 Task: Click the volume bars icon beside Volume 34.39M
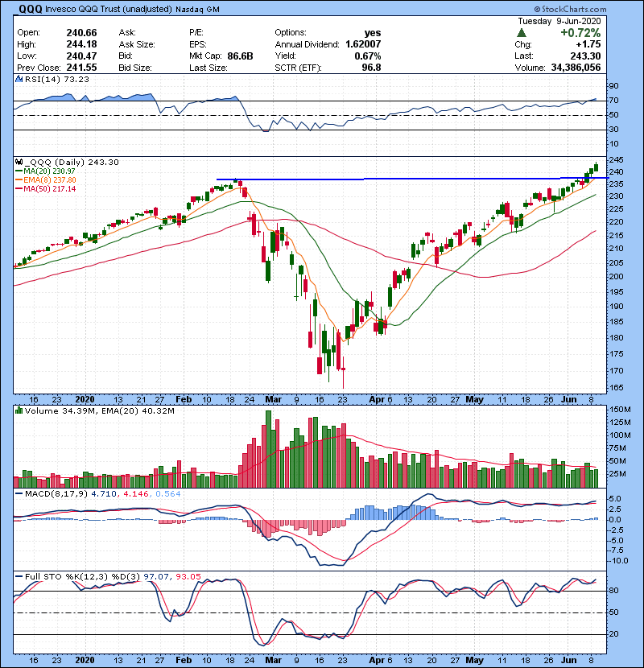tap(19, 410)
